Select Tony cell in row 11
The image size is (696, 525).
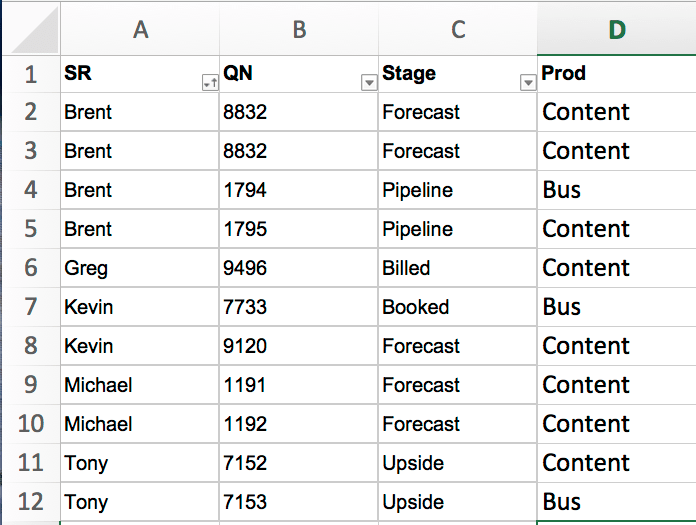click(x=140, y=463)
